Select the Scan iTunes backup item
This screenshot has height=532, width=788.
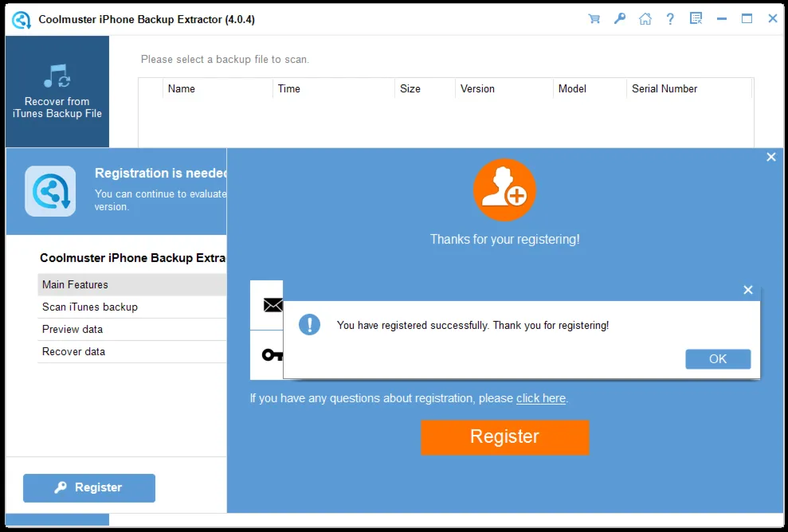[x=131, y=307]
